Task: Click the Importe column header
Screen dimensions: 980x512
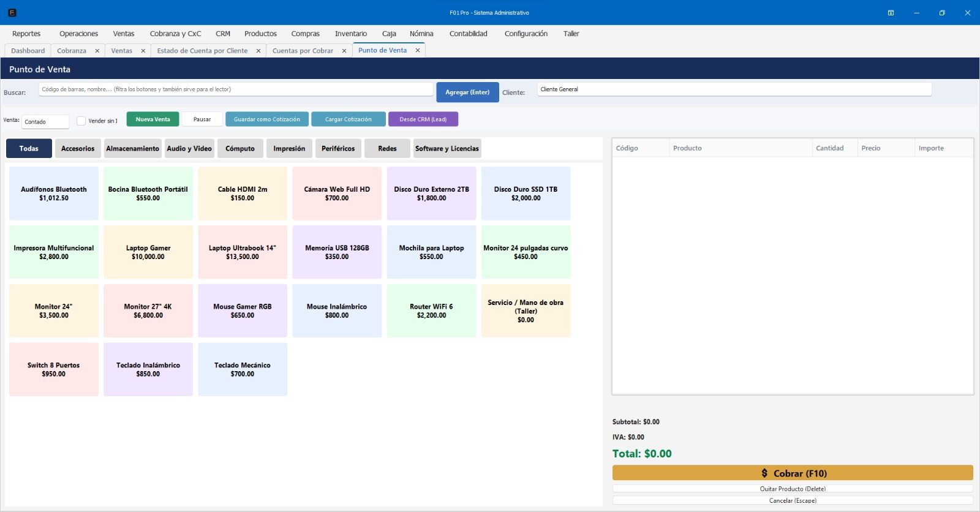Action: click(x=943, y=148)
